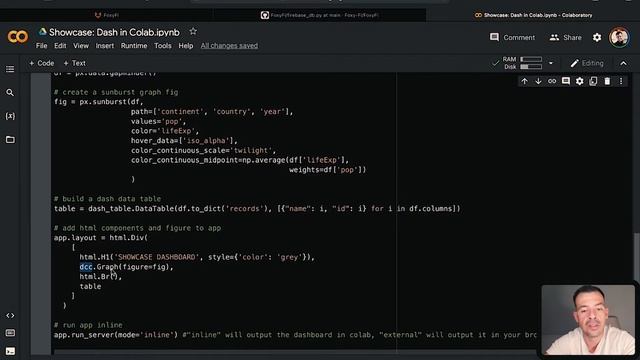Expand the RAM and Disk runtime dropdown
The image size is (640, 360).
pos(551,63)
